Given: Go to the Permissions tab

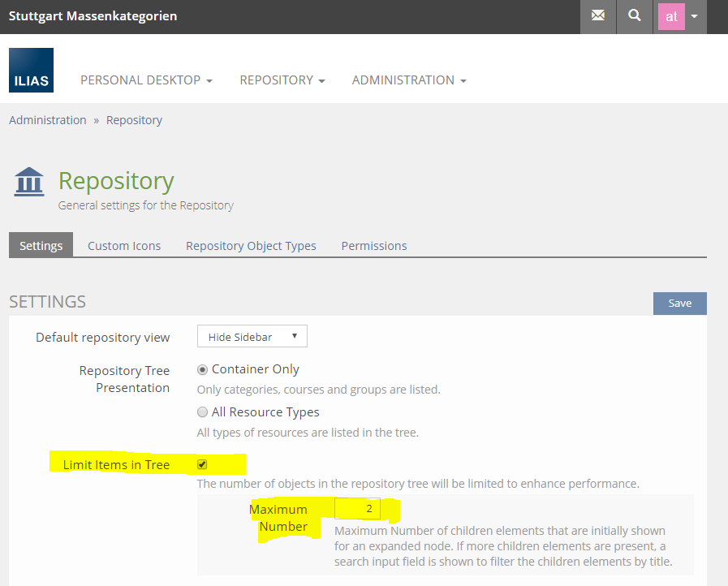Looking at the screenshot, I should (373, 246).
